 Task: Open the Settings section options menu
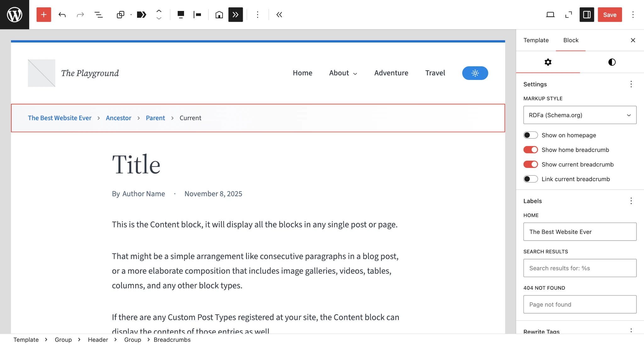pos(631,84)
